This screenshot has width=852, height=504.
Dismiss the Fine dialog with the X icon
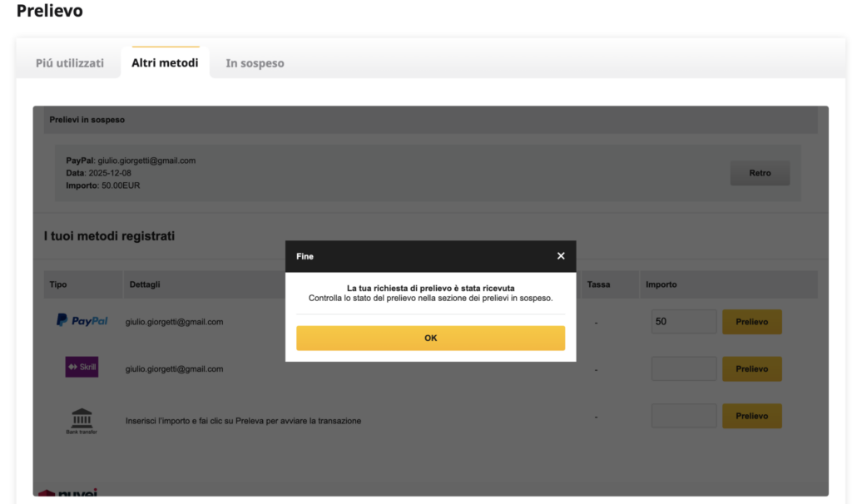pyautogui.click(x=560, y=255)
